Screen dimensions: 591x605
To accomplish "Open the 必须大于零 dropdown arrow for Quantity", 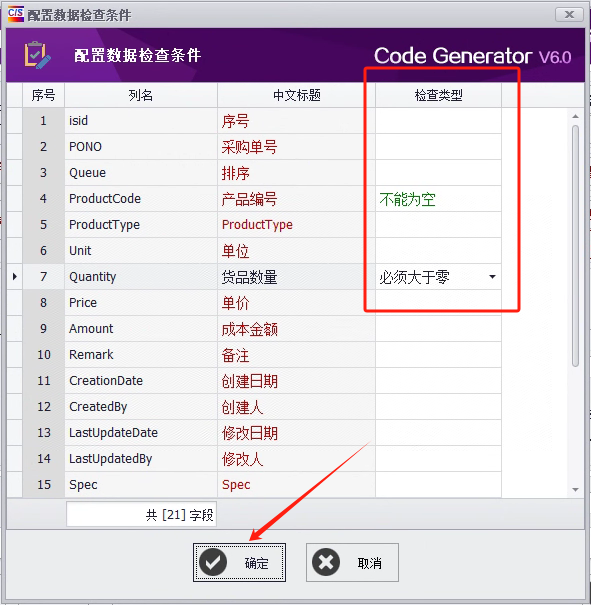I will pos(492,277).
